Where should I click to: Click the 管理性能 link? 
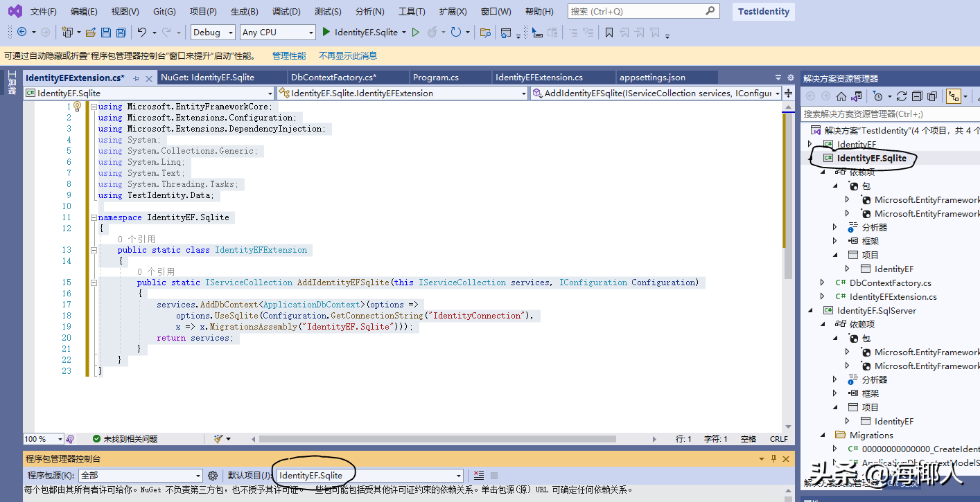click(x=288, y=56)
